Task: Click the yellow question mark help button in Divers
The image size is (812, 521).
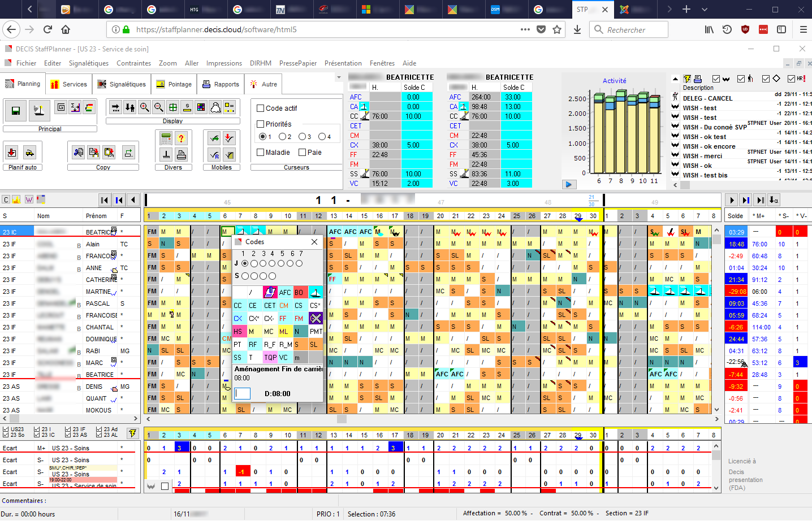Action: pyautogui.click(x=181, y=138)
